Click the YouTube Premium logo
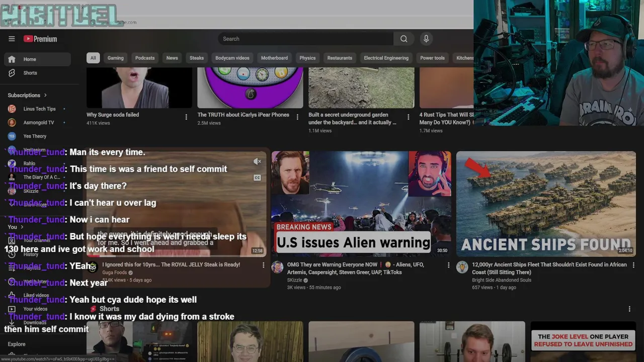 [40, 39]
